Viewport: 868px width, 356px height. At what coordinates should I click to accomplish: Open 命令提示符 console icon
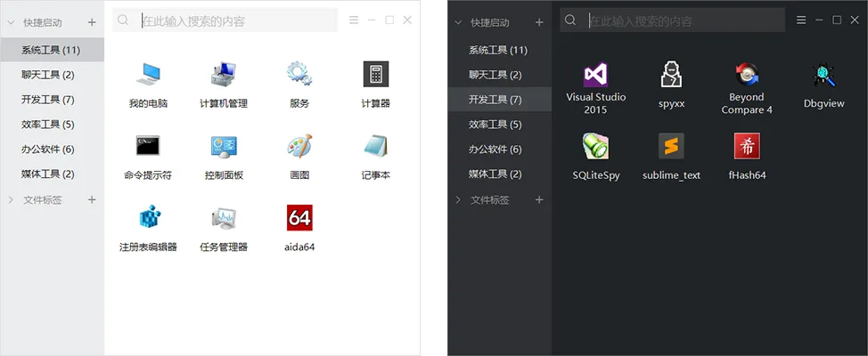pos(148,146)
